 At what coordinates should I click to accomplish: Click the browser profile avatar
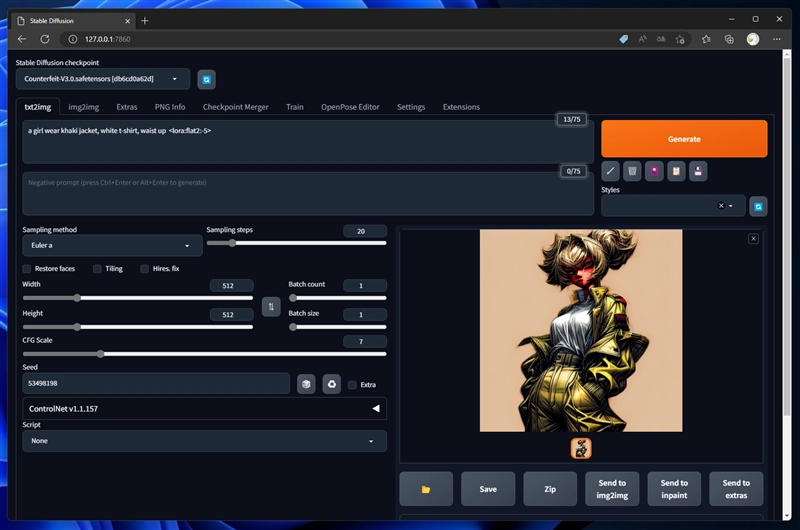753,39
